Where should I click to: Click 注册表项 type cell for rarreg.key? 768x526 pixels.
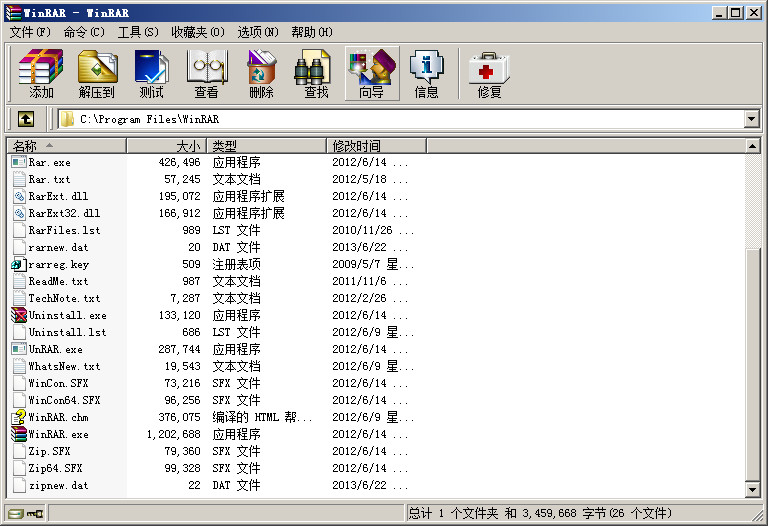point(236,264)
